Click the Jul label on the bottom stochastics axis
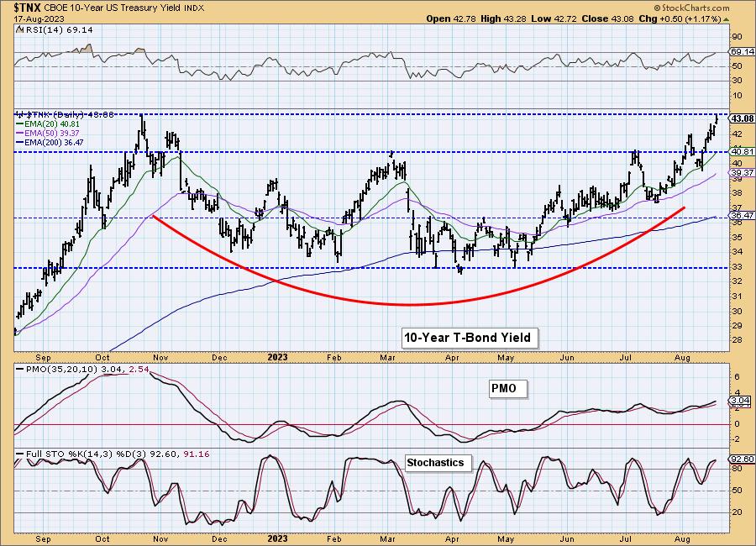 coord(625,538)
